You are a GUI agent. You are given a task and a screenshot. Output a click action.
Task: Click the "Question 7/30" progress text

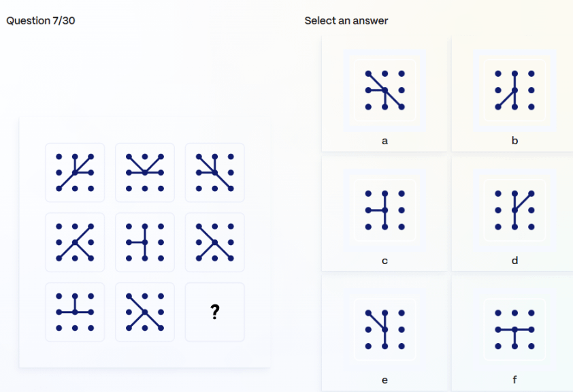(x=41, y=20)
